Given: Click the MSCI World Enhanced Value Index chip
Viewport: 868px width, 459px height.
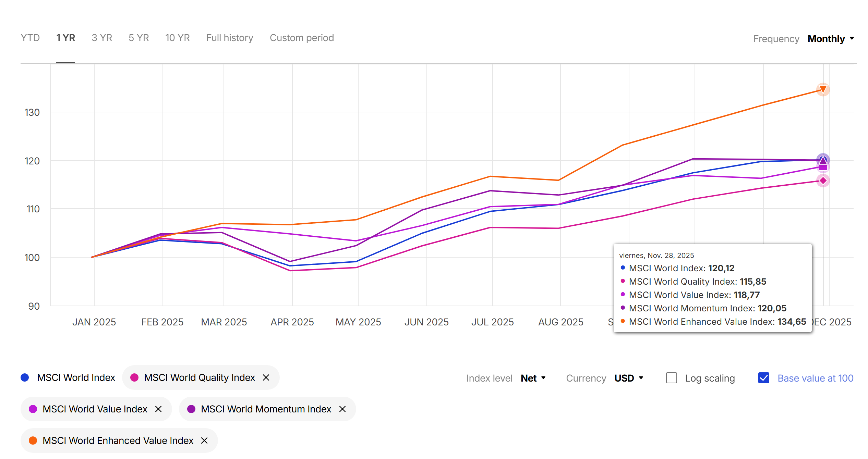Looking at the screenshot, I should point(118,441).
